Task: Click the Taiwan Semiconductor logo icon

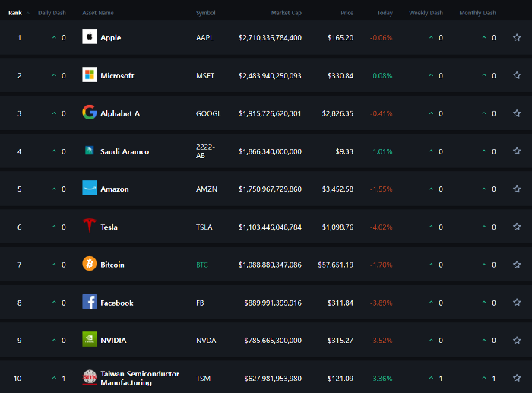Action: click(x=89, y=377)
